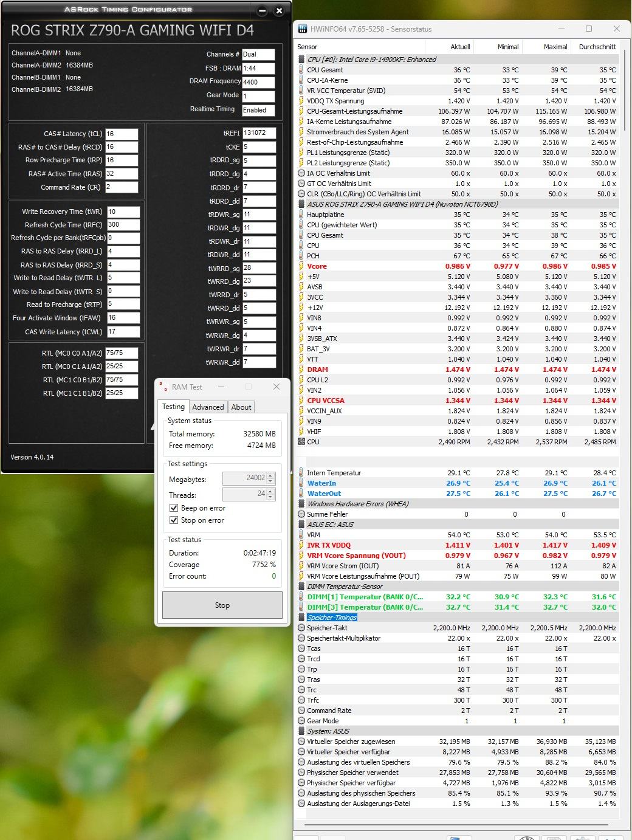Click the Stop button in RAM Test
Image resolution: width=632 pixels, height=840 pixels.
(x=222, y=605)
